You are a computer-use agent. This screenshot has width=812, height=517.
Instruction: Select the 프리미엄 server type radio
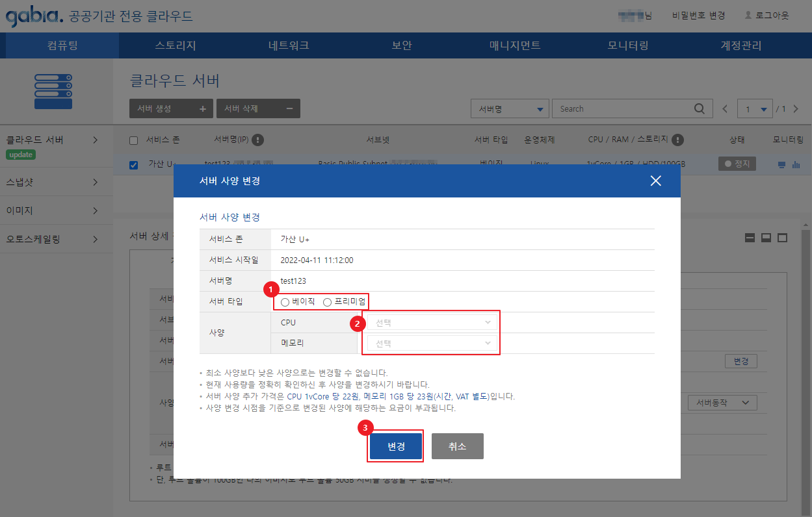tap(328, 302)
